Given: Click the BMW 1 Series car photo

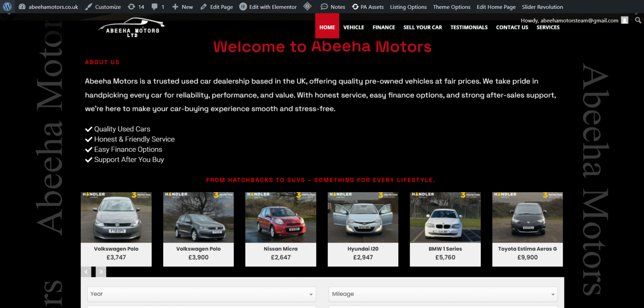Looking at the screenshot, I should [445, 217].
